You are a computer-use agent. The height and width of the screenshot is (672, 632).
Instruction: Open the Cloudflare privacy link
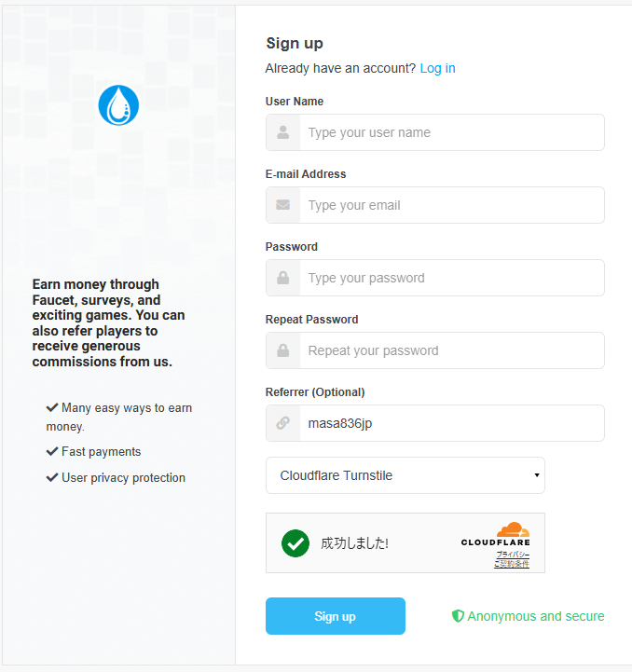pos(513,555)
